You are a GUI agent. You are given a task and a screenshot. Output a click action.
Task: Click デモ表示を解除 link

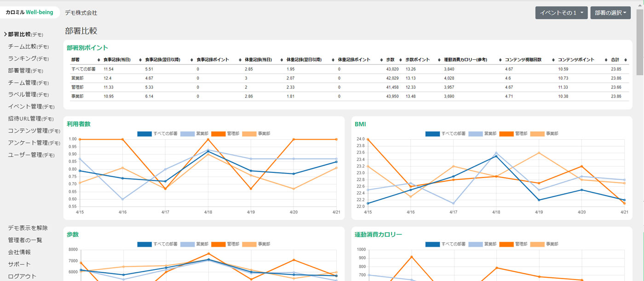(28, 228)
